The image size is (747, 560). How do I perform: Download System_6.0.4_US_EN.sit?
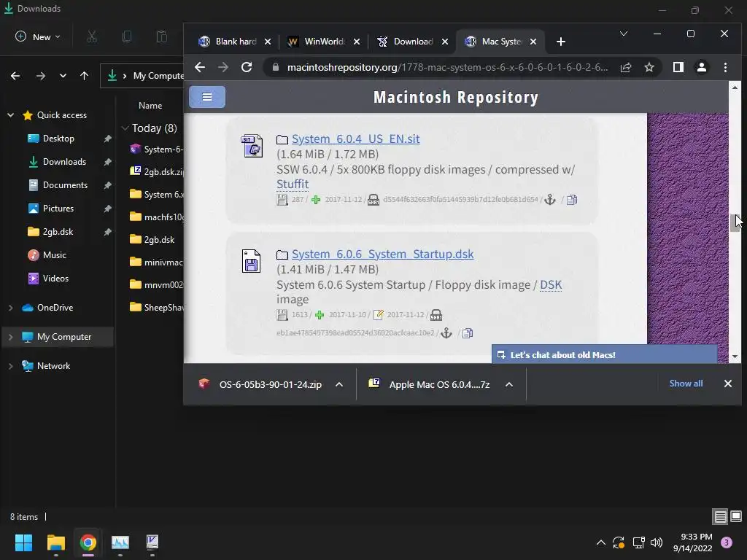(x=355, y=139)
